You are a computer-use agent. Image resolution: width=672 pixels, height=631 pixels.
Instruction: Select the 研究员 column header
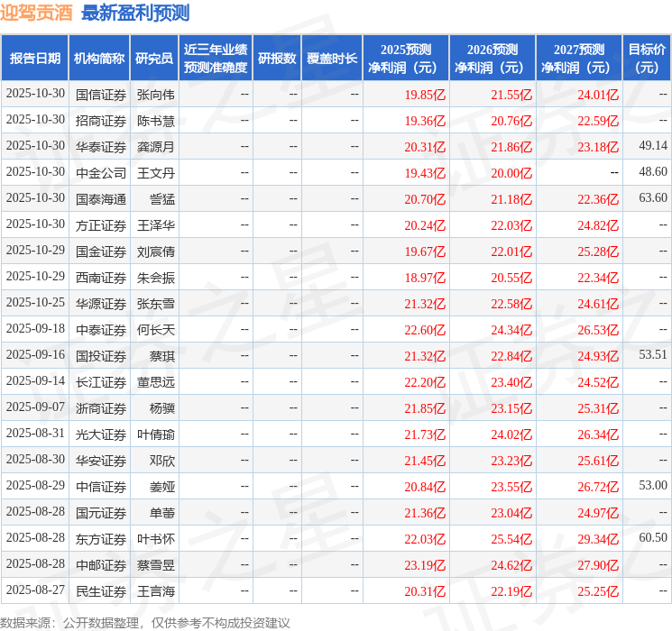154,59
